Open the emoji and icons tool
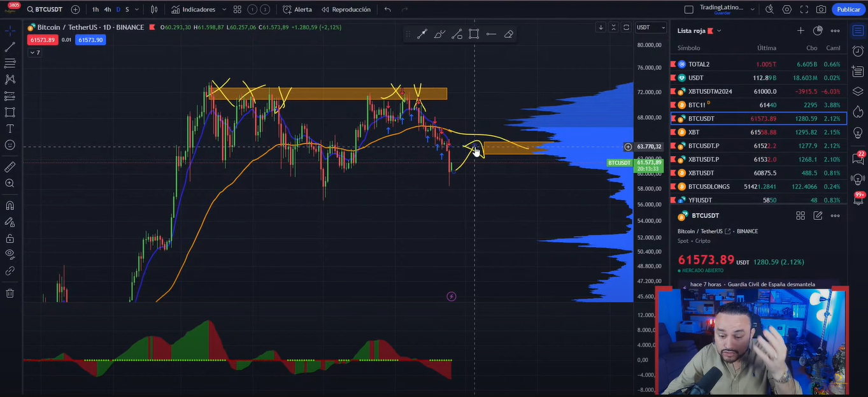The height and width of the screenshot is (397, 868). coord(10,145)
